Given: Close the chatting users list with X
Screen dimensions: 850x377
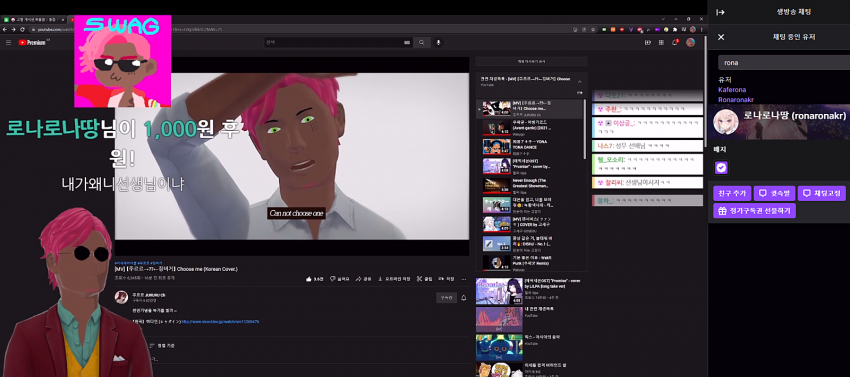Looking at the screenshot, I should [721, 37].
